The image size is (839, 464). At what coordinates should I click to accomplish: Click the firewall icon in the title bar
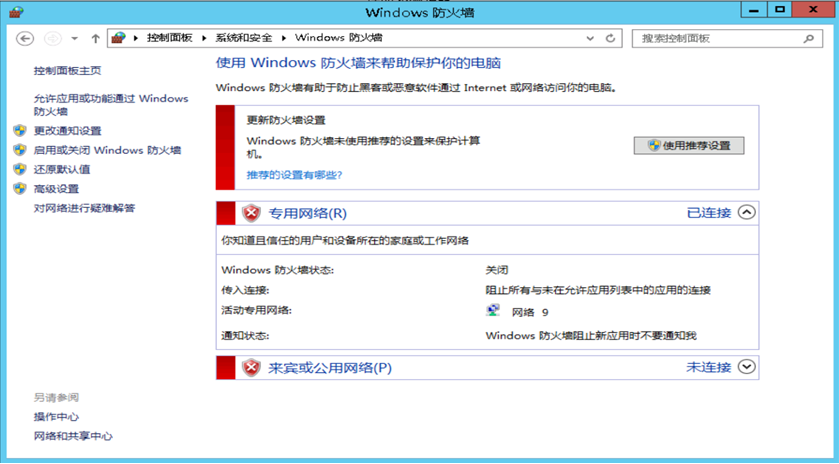[17, 11]
